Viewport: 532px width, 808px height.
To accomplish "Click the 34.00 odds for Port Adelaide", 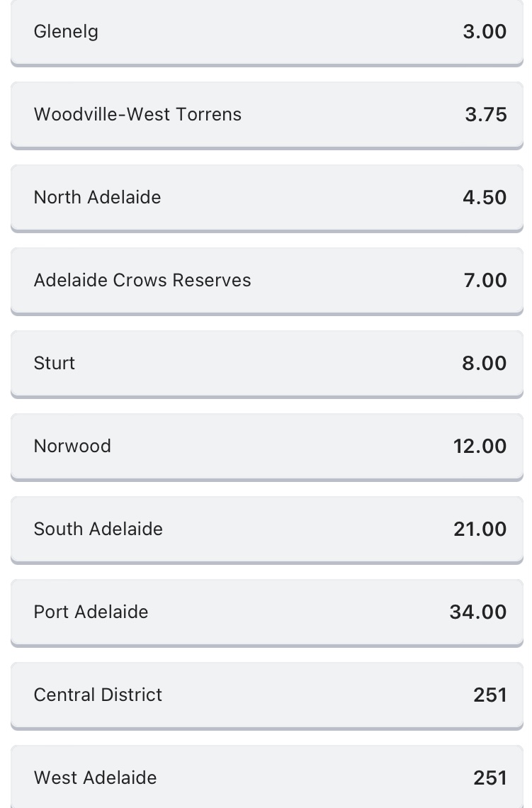I will click(478, 612).
